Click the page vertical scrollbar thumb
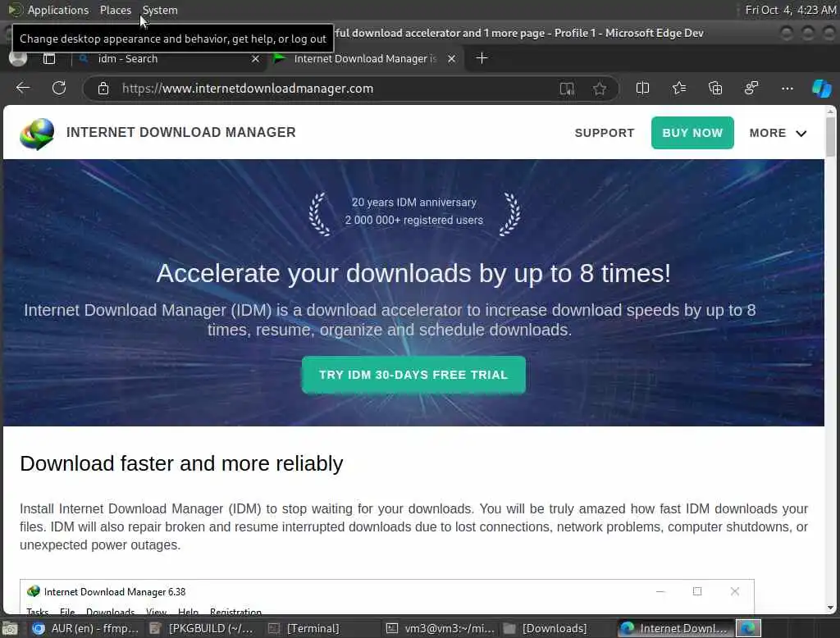This screenshot has height=638, width=840. click(x=830, y=137)
